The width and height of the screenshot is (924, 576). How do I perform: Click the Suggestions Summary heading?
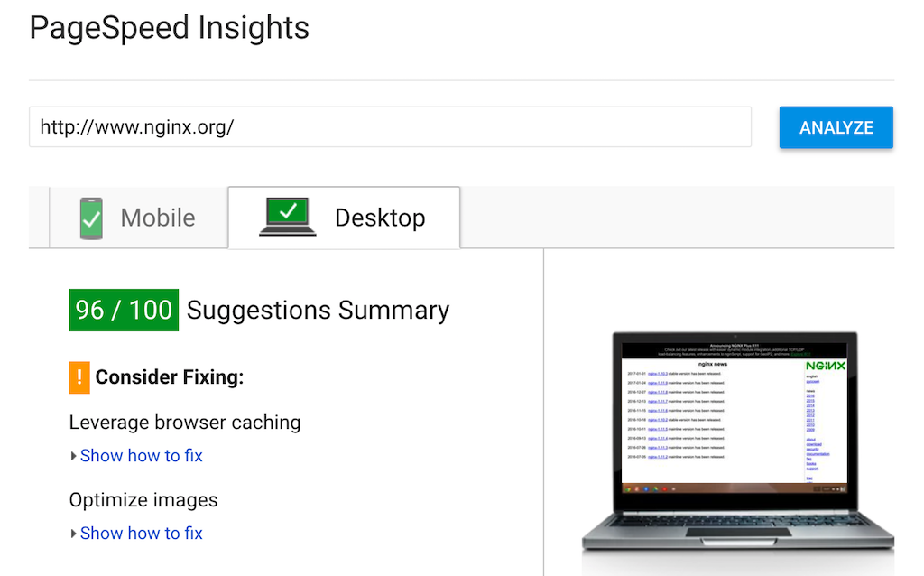pos(318,310)
